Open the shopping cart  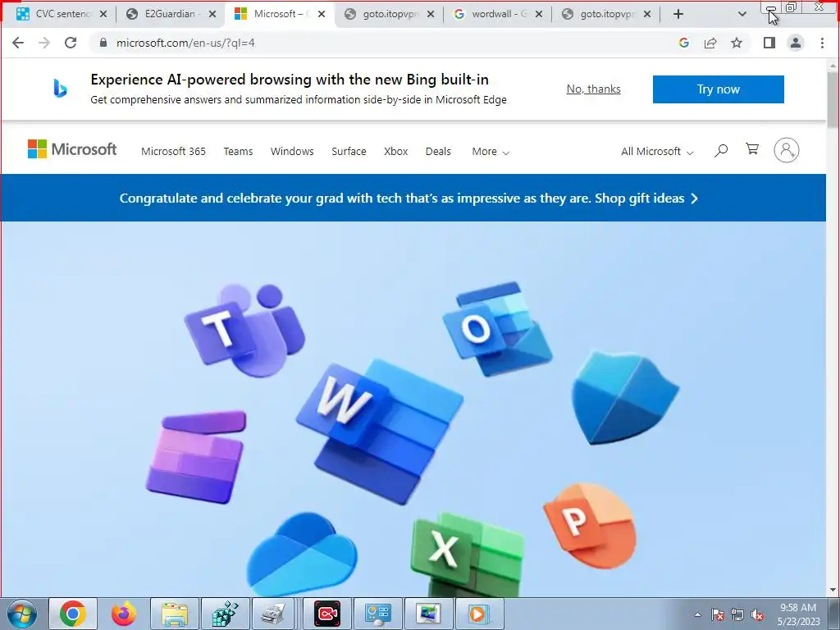(x=752, y=149)
